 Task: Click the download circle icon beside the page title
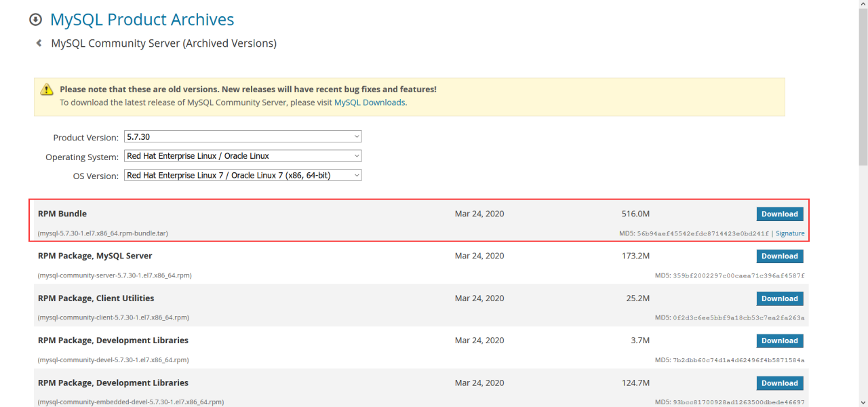tap(36, 20)
